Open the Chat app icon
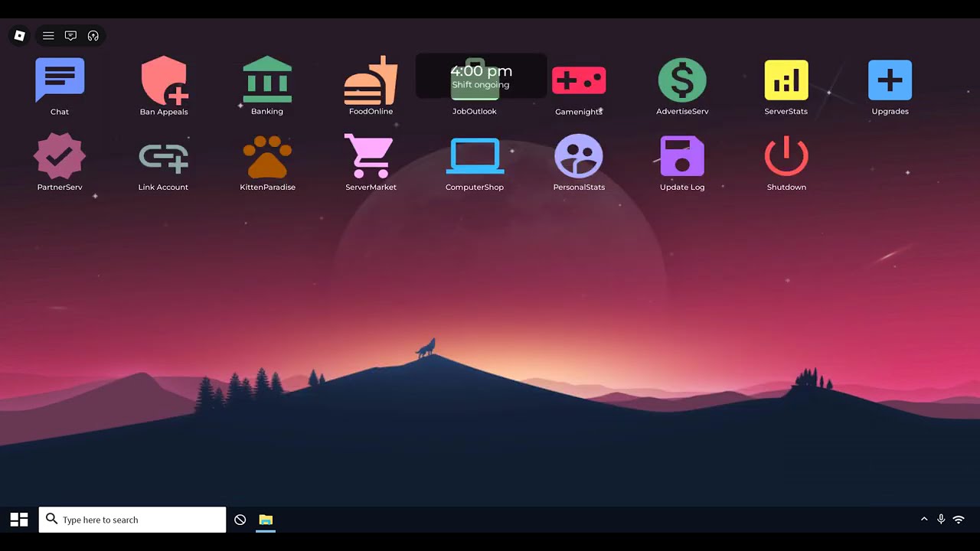The width and height of the screenshot is (980, 551). point(60,80)
